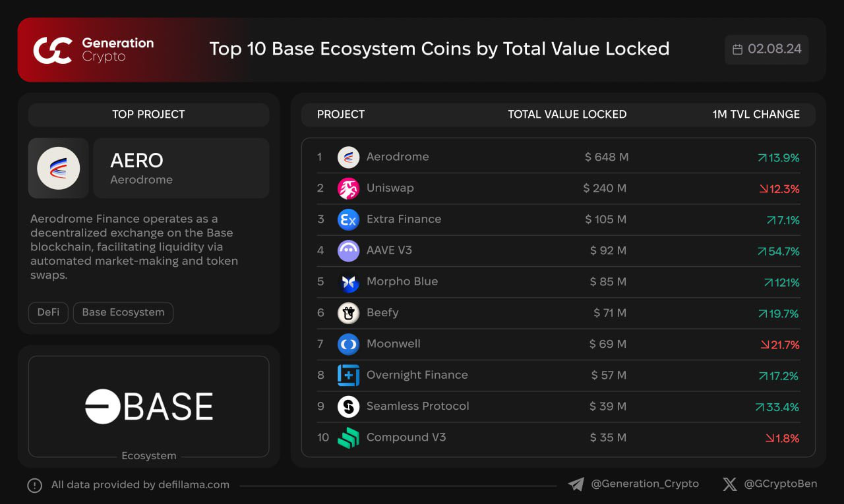Click the Overnight Finance project name
The image size is (844, 504).
coord(417,375)
